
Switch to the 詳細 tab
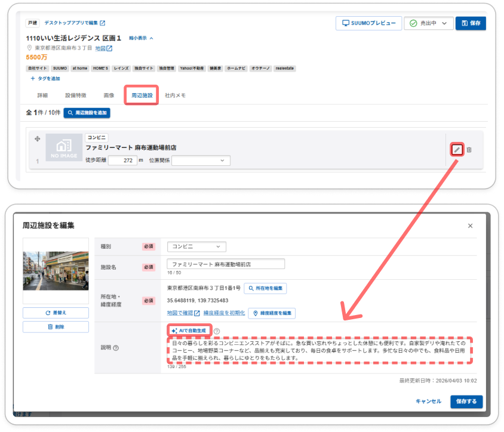coord(42,95)
